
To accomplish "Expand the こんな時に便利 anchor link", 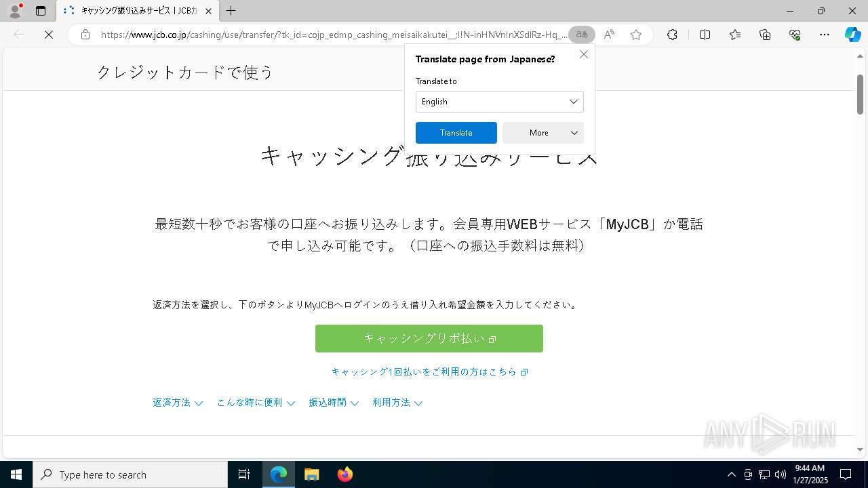I will tap(256, 403).
